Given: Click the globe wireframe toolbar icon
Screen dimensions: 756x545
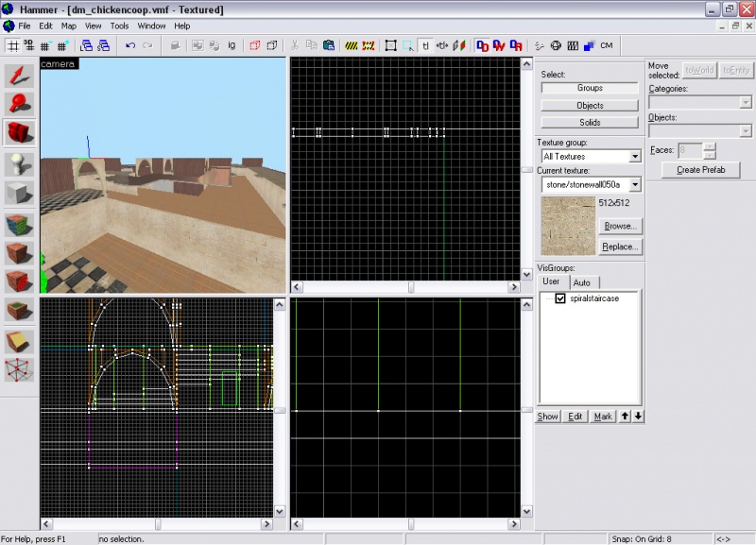Looking at the screenshot, I should point(556,45).
